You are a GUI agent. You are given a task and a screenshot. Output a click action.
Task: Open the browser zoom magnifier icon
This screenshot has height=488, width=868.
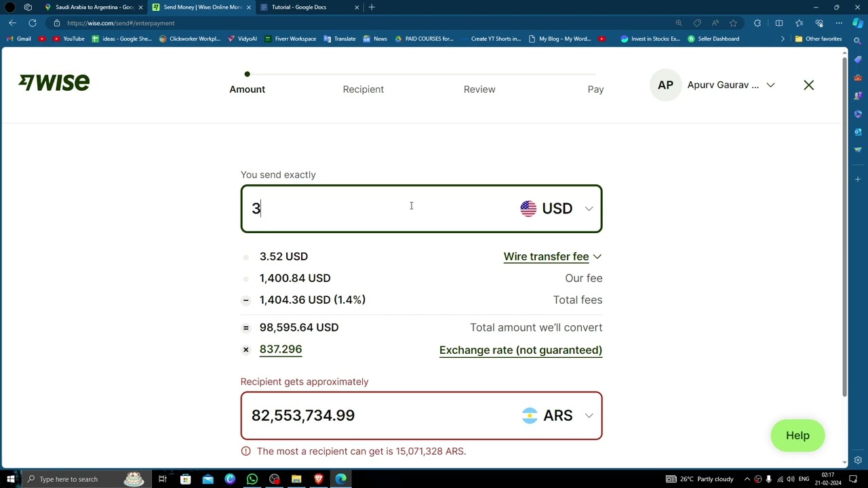(x=679, y=23)
